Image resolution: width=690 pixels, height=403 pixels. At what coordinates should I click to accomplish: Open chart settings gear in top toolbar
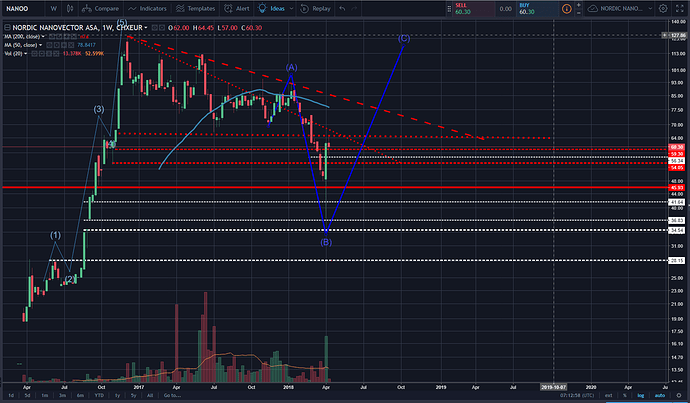(x=663, y=8)
